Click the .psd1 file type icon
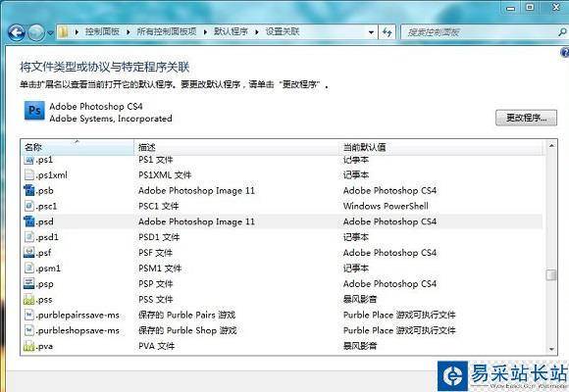 tap(29, 237)
